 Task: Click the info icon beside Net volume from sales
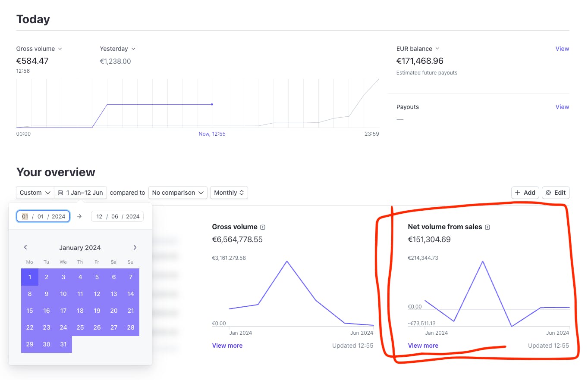(x=487, y=227)
